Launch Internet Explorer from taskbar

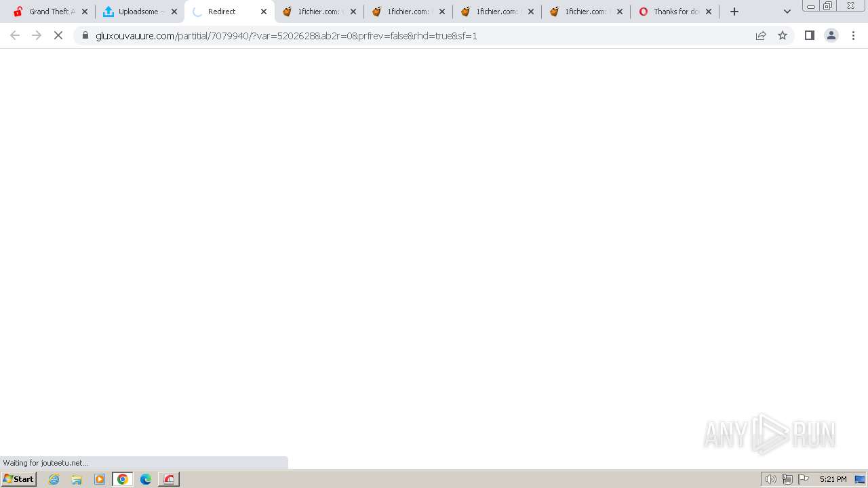point(54,479)
